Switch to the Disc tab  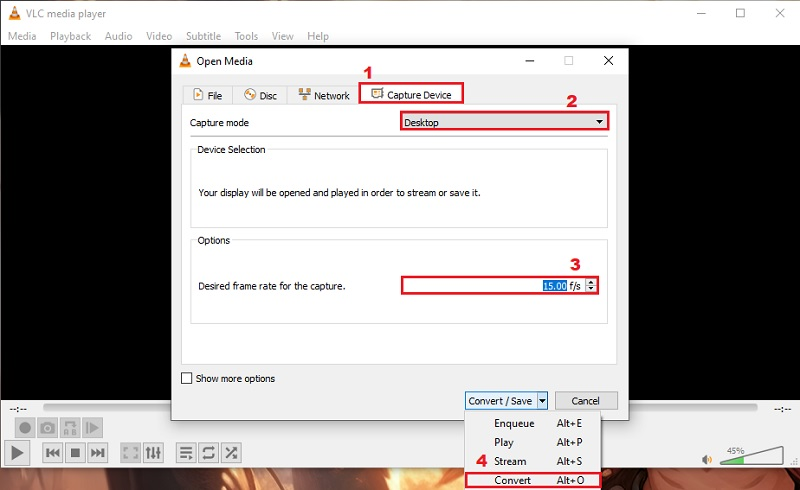[260, 95]
